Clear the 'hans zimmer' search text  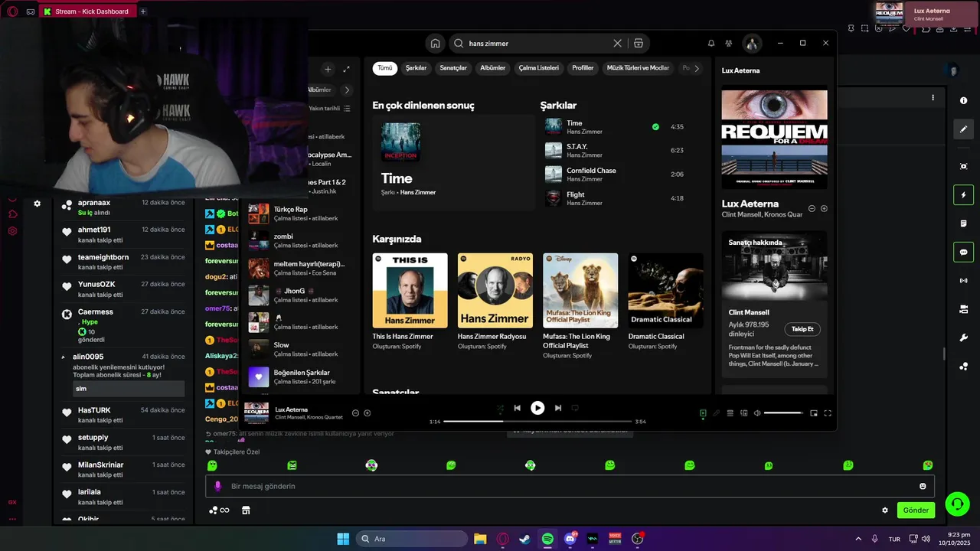pyautogui.click(x=617, y=44)
